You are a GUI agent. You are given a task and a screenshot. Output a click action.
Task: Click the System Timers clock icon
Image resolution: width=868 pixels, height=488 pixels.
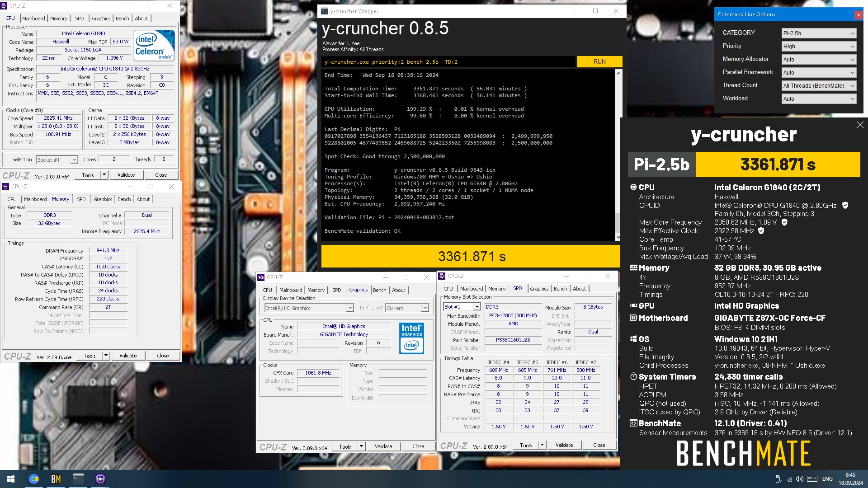(633, 376)
